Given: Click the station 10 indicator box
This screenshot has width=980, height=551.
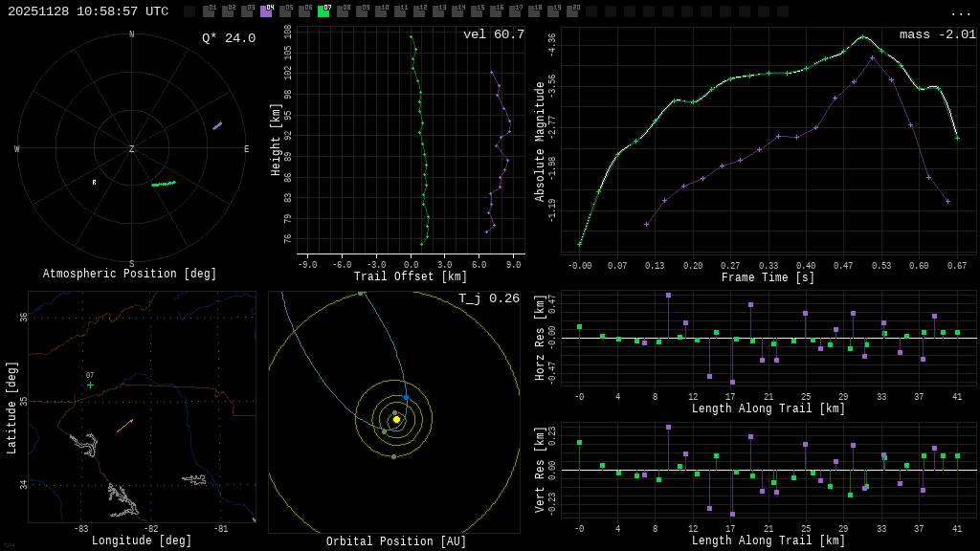Looking at the screenshot, I should click(x=381, y=11).
